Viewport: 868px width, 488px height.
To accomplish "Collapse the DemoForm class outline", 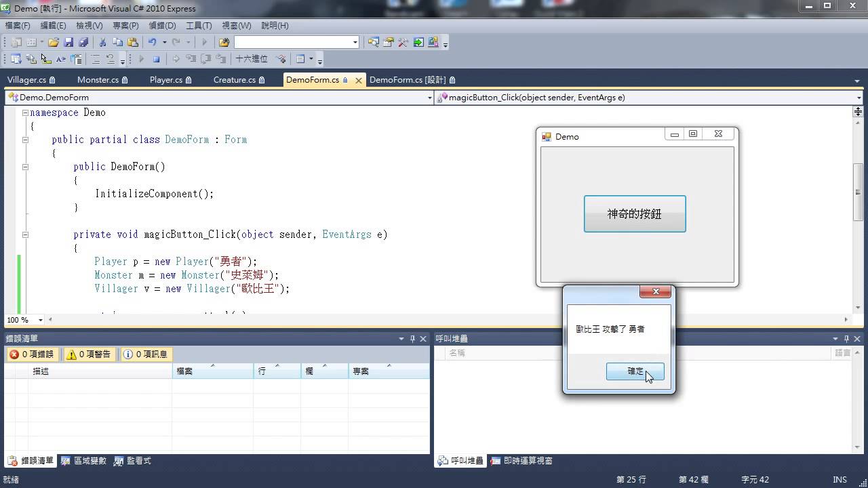I will point(25,140).
